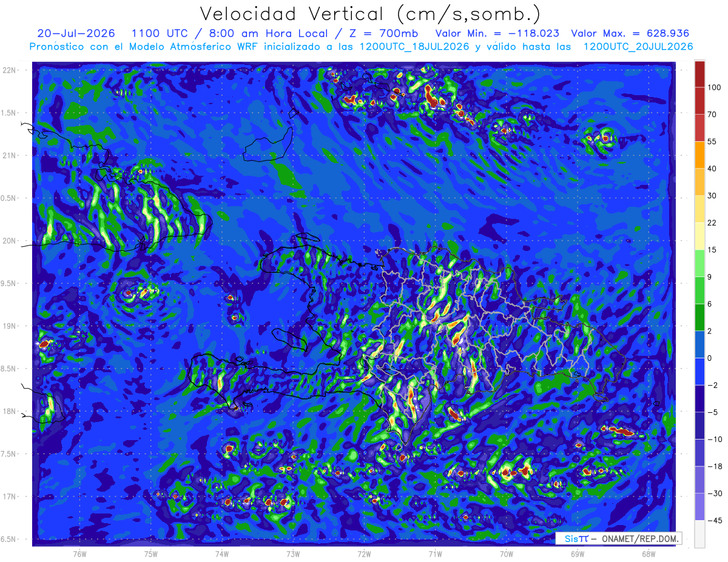Select the swatch between 40 and 30
The width and height of the screenshot is (728, 562).
pos(699,181)
